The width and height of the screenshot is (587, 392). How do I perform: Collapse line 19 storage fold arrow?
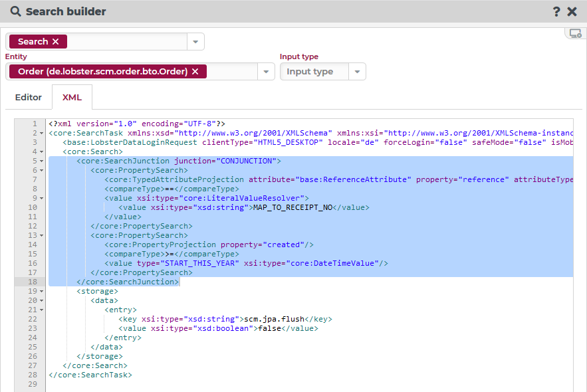42,292
